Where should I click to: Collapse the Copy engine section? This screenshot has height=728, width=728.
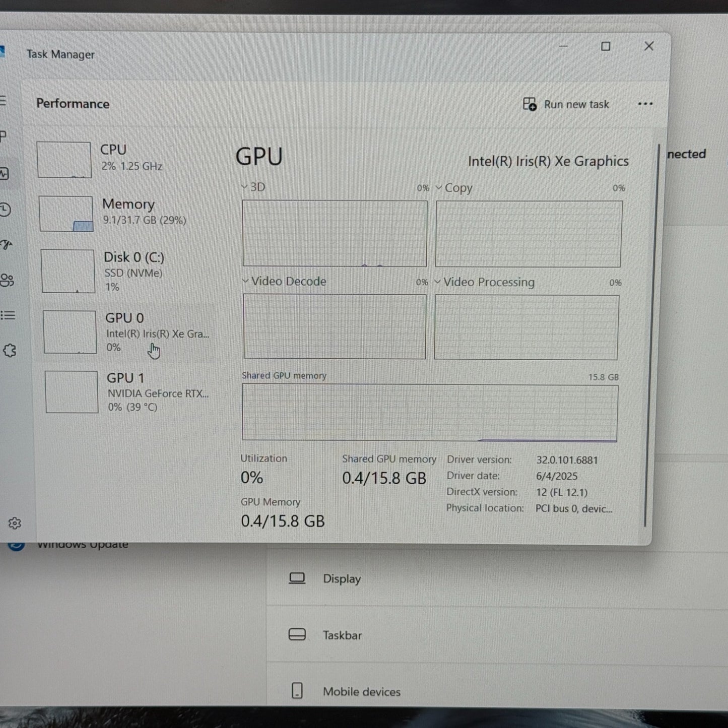[439, 187]
